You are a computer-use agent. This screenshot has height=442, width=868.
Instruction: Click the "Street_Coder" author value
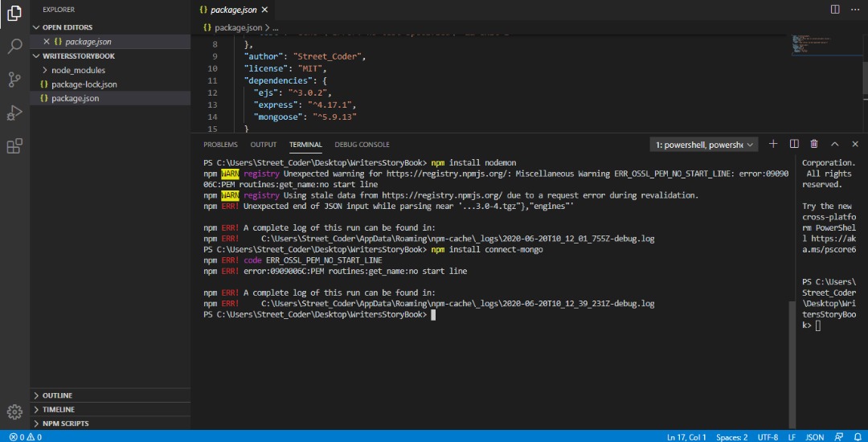pos(327,56)
